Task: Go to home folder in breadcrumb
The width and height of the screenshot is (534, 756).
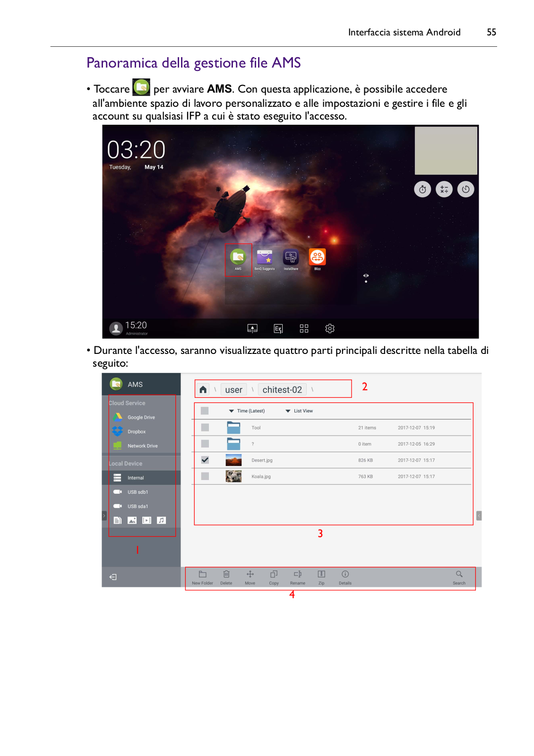Action: pos(203,389)
